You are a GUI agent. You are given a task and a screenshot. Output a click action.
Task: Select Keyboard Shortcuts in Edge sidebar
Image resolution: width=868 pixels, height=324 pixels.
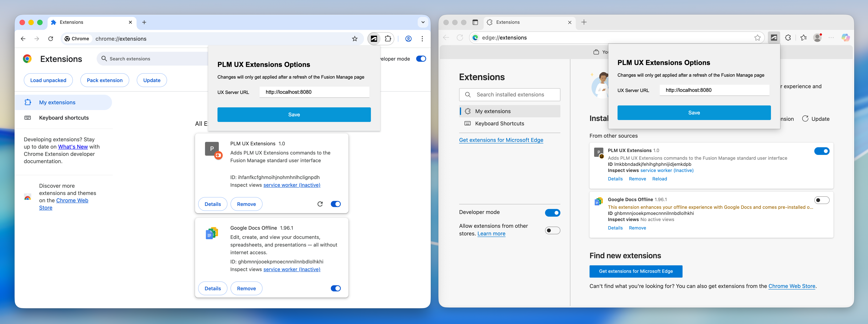pyautogui.click(x=499, y=124)
